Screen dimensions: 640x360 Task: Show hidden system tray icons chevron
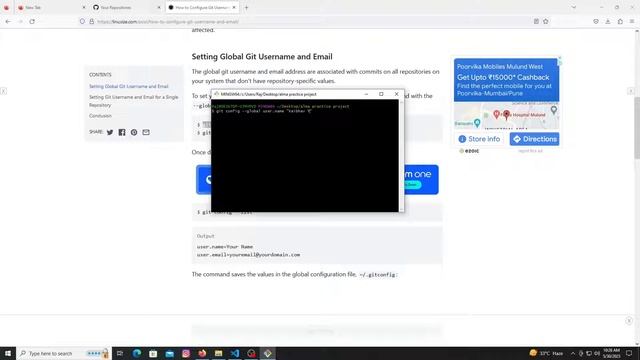[573, 353]
